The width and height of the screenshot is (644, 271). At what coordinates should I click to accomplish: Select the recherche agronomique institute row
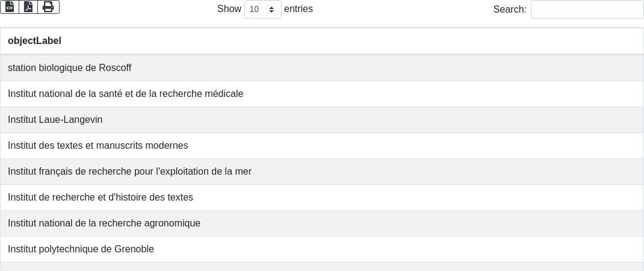(x=104, y=223)
